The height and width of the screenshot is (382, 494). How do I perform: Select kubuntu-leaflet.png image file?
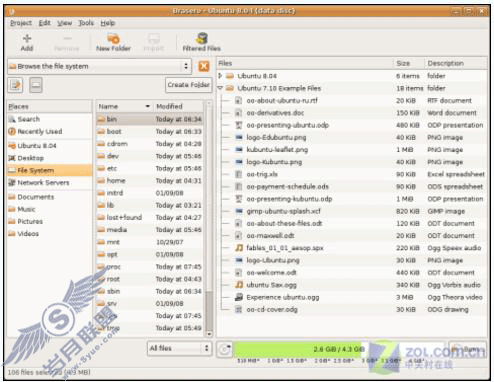(277, 150)
